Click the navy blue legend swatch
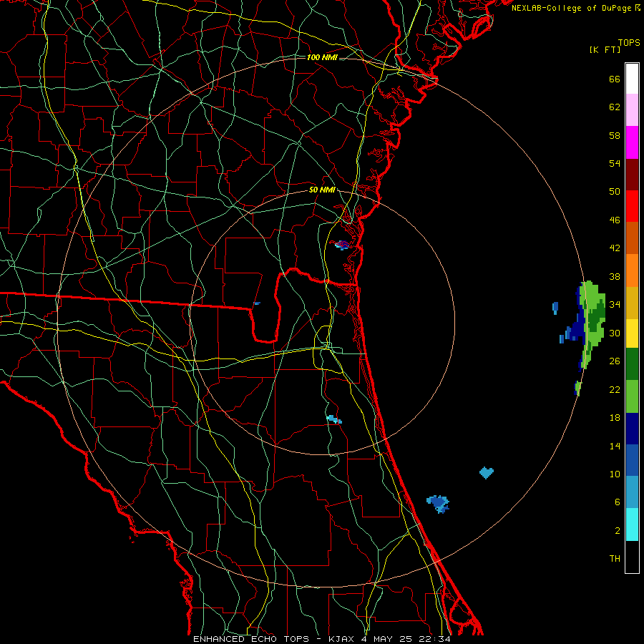The width and height of the screenshot is (644, 644). pyautogui.click(x=632, y=429)
